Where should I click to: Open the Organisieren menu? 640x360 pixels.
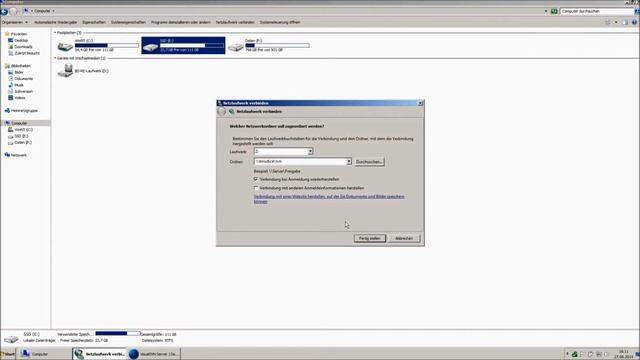(15, 22)
